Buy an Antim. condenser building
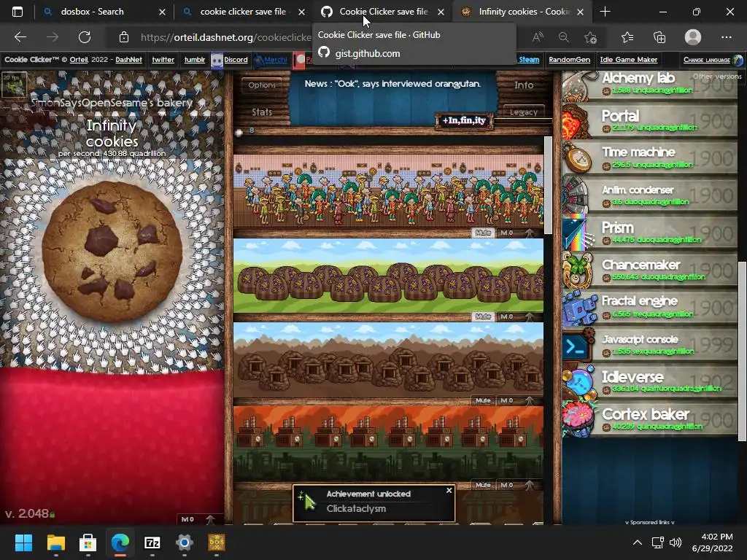This screenshot has width=747, height=560. (x=649, y=195)
